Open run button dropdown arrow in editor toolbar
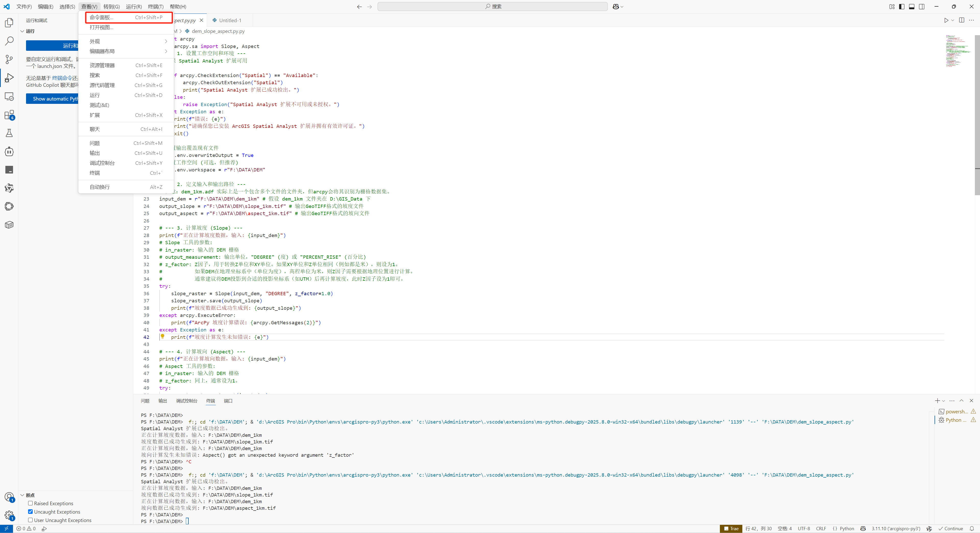The image size is (980, 533). coord(953,20)
